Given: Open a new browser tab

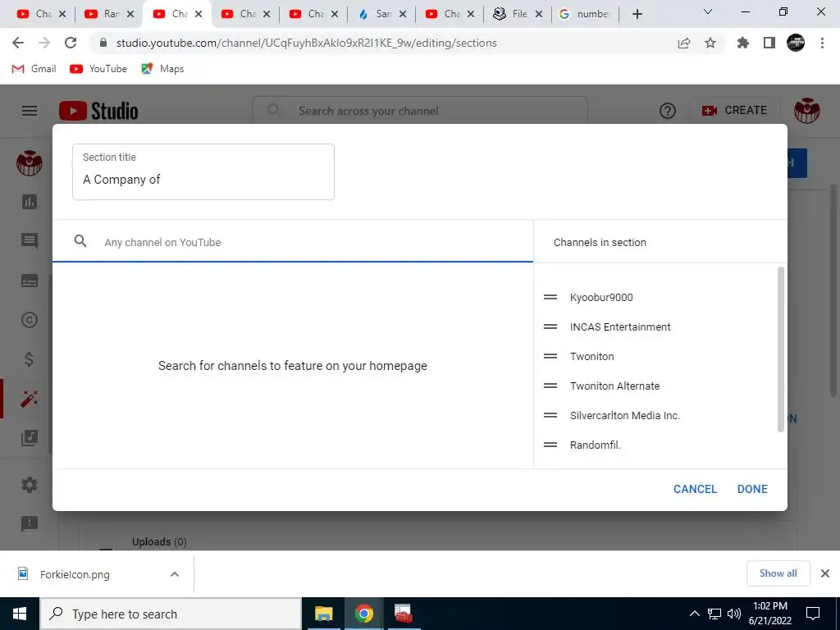Looking at the screenshot, I should 637,14.
